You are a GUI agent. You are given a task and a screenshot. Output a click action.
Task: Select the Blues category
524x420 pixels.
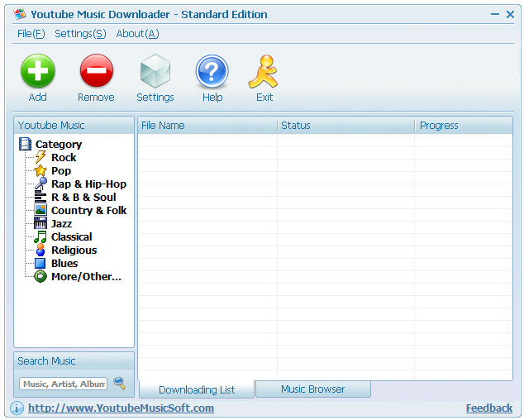pyautogui.click(x=64, y=263)
